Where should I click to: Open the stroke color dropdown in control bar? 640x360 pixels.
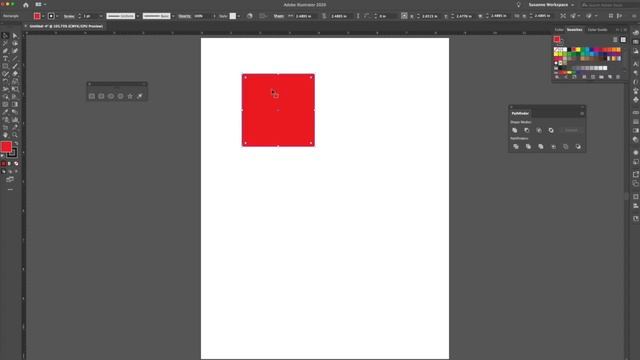tap(57, 16)
